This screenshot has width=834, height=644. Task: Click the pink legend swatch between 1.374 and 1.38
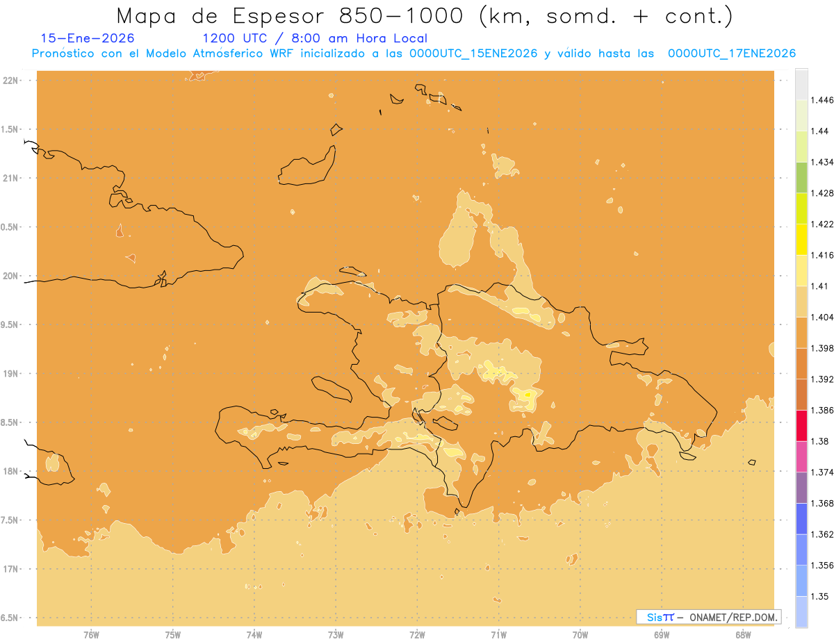click(801, 456)
